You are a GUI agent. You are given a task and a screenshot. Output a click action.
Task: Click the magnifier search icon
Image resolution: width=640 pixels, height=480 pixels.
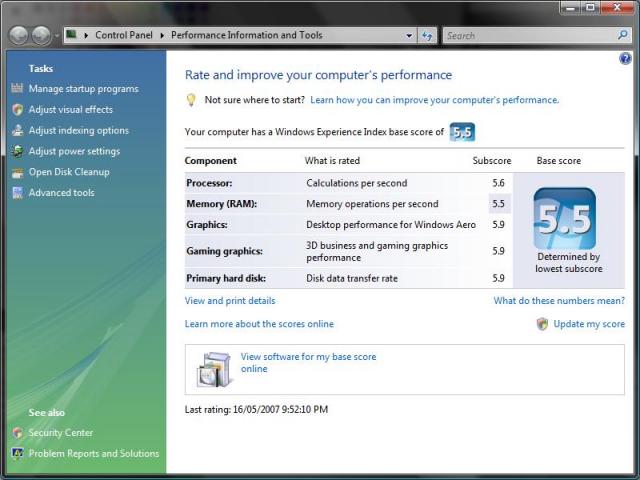pos(622,35)
